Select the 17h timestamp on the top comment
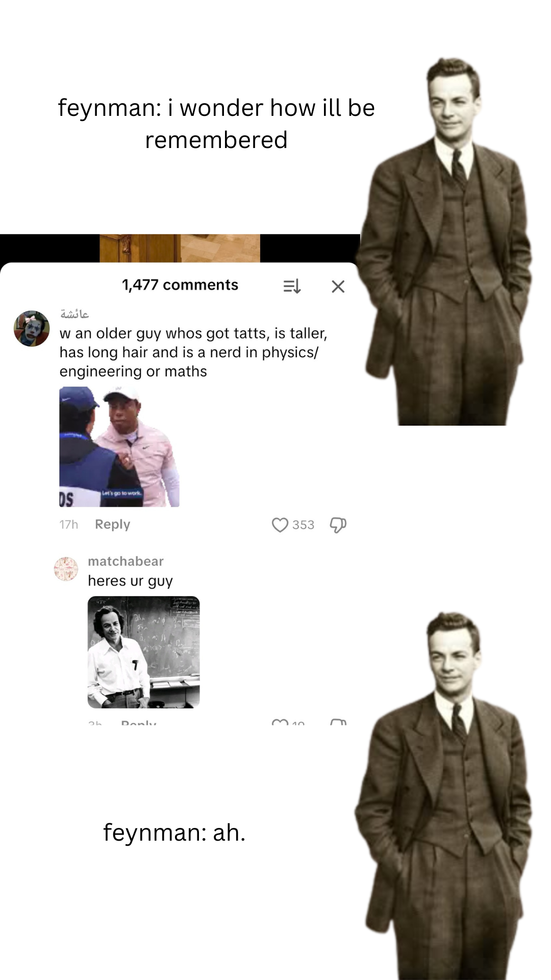551x980 pixels. click(x=69, y=525)
